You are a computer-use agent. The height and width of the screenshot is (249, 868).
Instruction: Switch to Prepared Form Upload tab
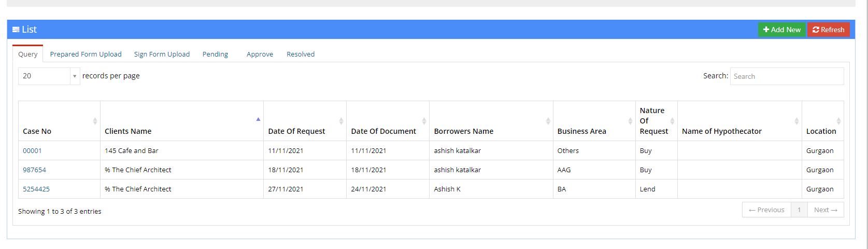click(86, 54)
